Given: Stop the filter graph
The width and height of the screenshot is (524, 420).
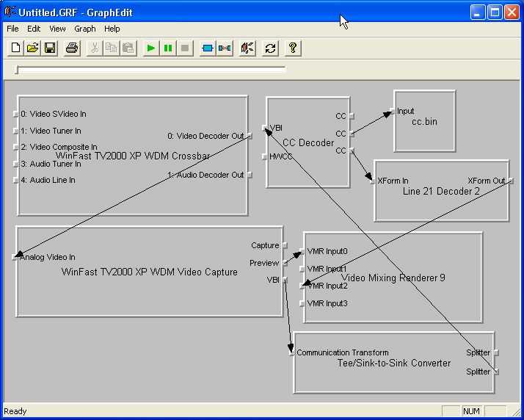Looking at the screenshot, I should point(185,48).
